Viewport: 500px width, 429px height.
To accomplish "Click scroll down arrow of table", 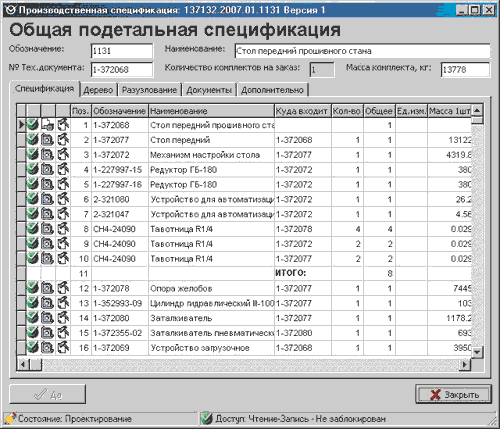I will click(477, 352).
